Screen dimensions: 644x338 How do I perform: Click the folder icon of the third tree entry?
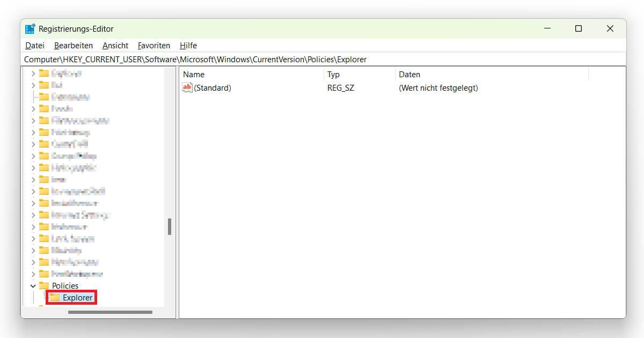[44, 97]
